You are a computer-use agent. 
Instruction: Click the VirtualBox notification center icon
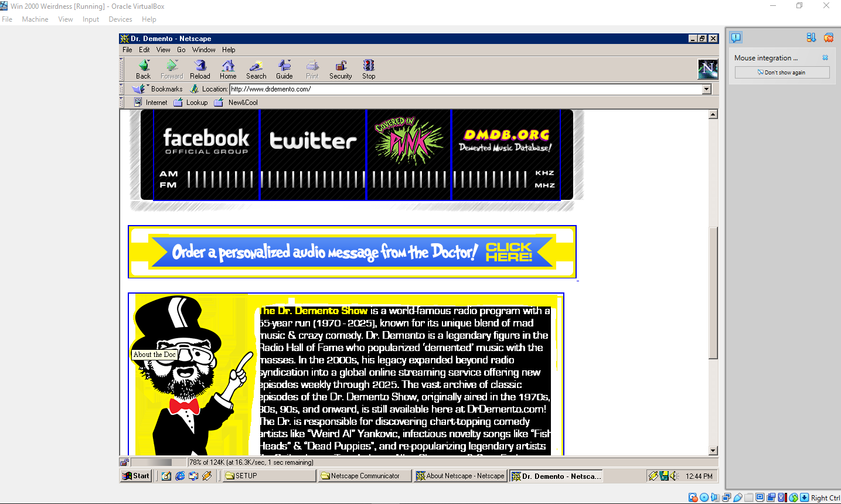pyautogui.click(x=736, y=38)
